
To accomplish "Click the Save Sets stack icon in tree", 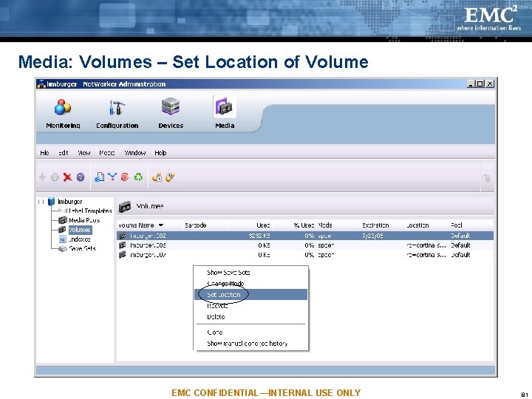I will (62, 249).
